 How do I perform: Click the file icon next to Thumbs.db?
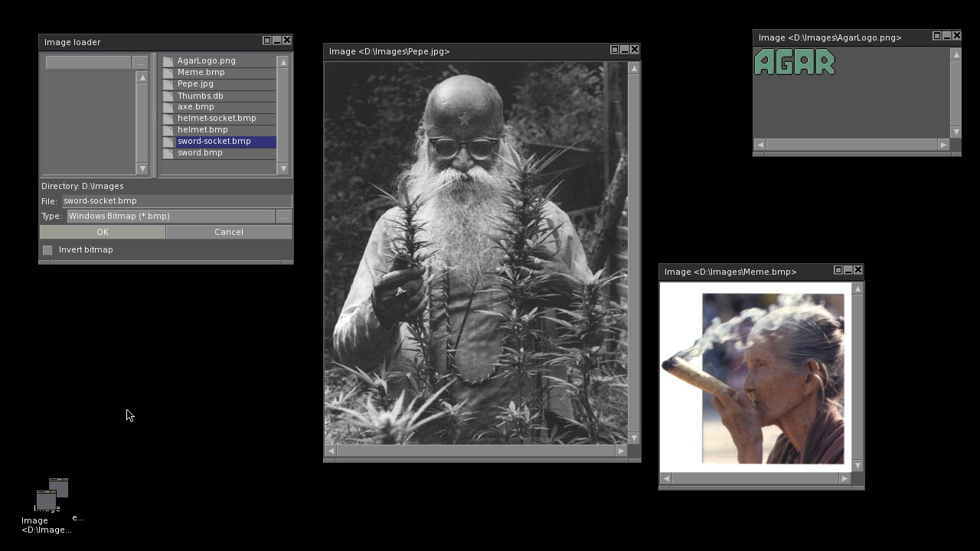(x=168, y=96)
